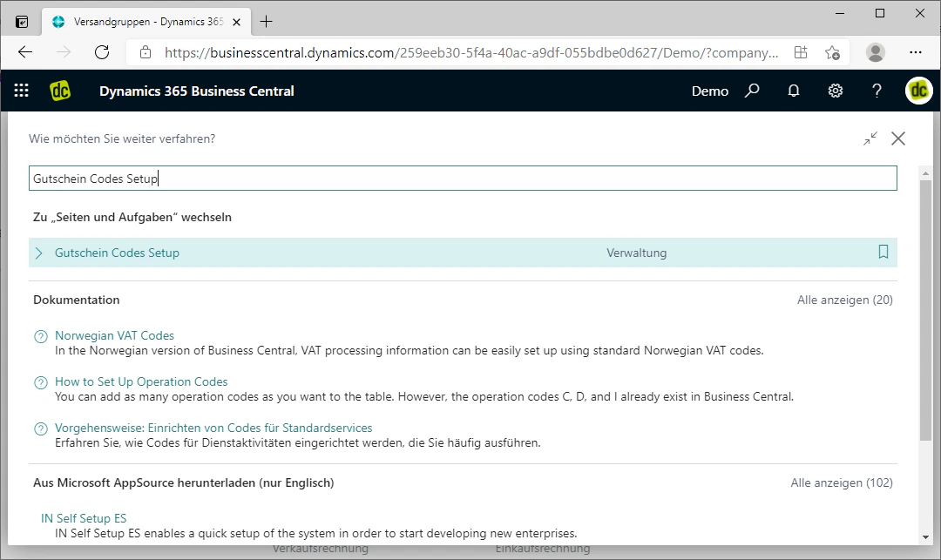Click 'Zu „Seiten und Aufgaben" wechseln' heading
The width and height of the screenshot is (941, 560).
point(132,217)
